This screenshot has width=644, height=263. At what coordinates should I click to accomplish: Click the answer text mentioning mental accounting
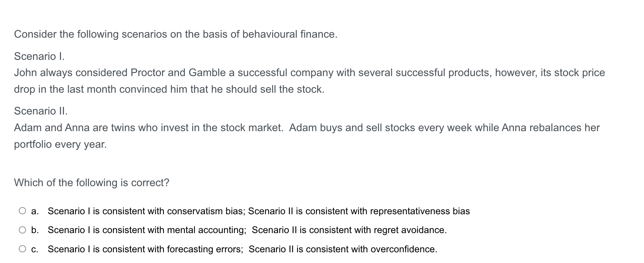[247, 230]
